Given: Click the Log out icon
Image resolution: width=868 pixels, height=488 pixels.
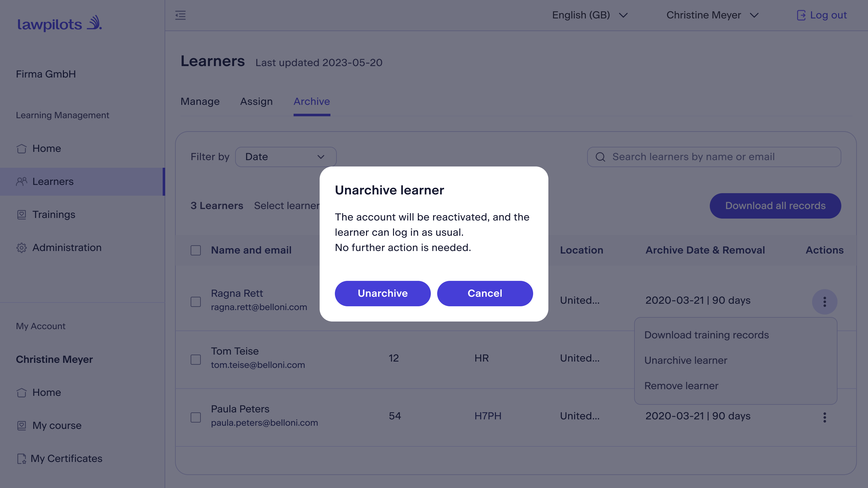Looking at the screenshot, I should 801,15.
